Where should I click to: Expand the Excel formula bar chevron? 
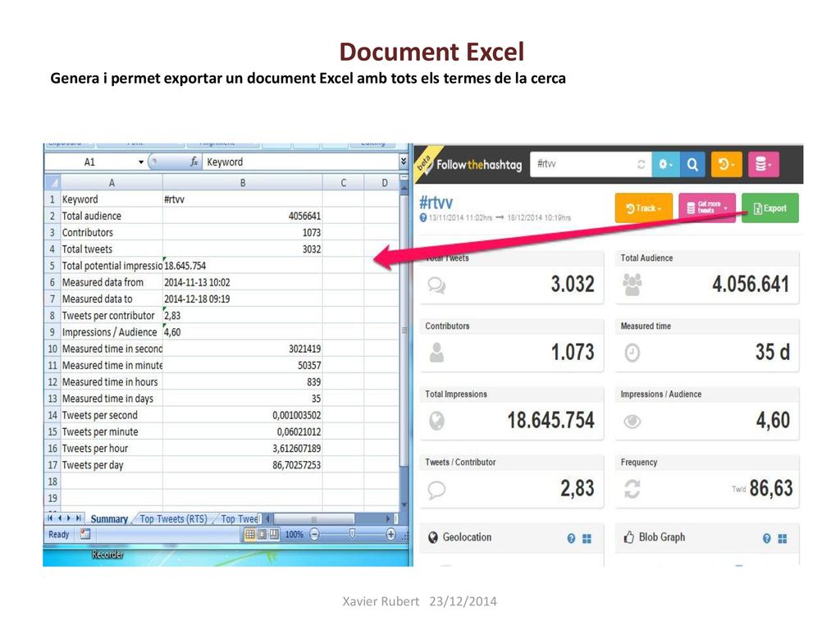404,162
